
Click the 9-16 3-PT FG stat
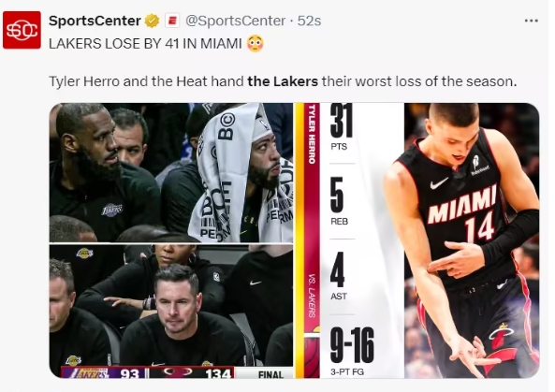pos(352,352)
